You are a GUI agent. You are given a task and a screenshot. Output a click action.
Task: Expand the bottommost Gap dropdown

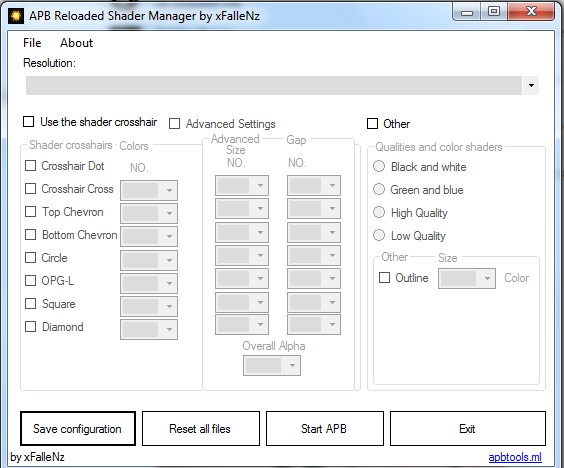[314, 324]
